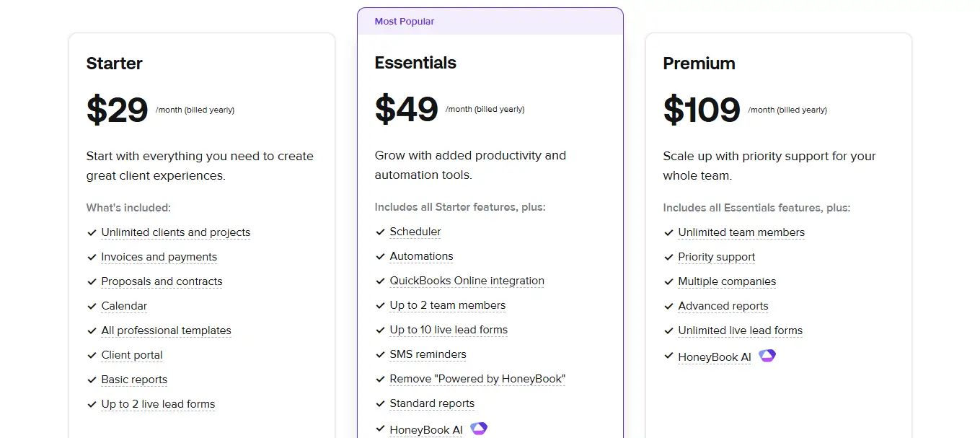The height and width of the screenshot is (438, 980).
Task: Open Automations feature details
Action: (421, 256)
